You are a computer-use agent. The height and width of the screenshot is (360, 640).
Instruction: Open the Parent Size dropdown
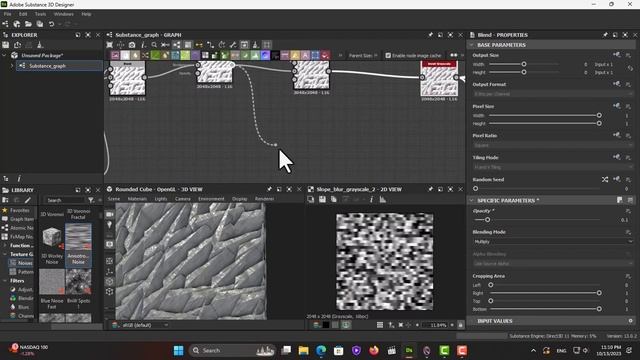coord(363,56)
